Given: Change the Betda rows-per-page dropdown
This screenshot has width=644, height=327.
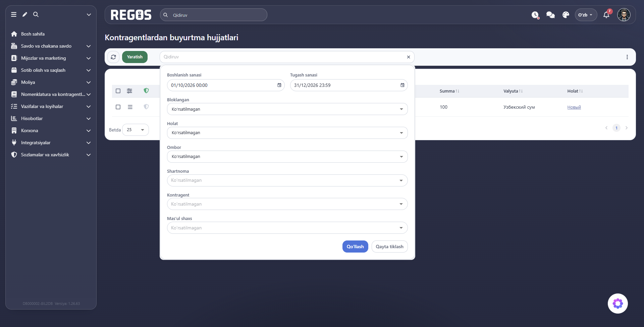Looking at the screenshot, I should point(136,130).
